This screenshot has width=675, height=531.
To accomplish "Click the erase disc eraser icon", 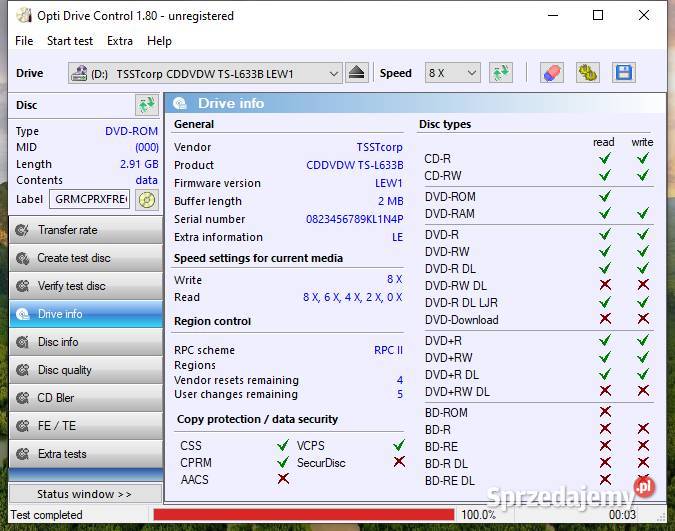I will (552, 73).
